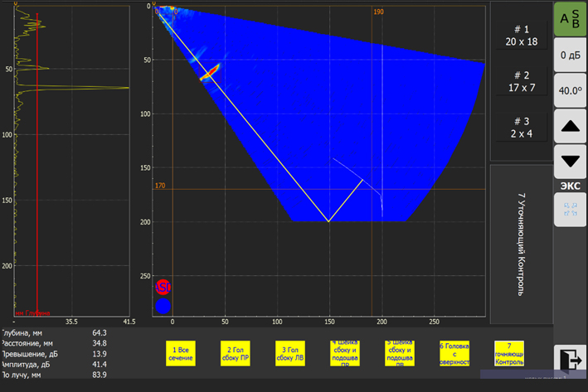This screenshot has height=392, width=588.
Task: Switch to '6 Головка с поверхност' mode
Action: click(x=454, y=353)
